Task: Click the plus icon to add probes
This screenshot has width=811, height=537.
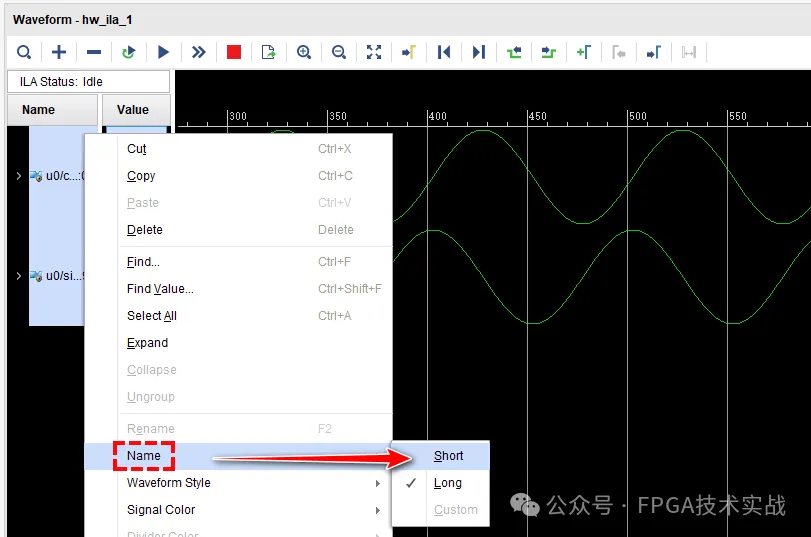Action: (x=59, y=52)
